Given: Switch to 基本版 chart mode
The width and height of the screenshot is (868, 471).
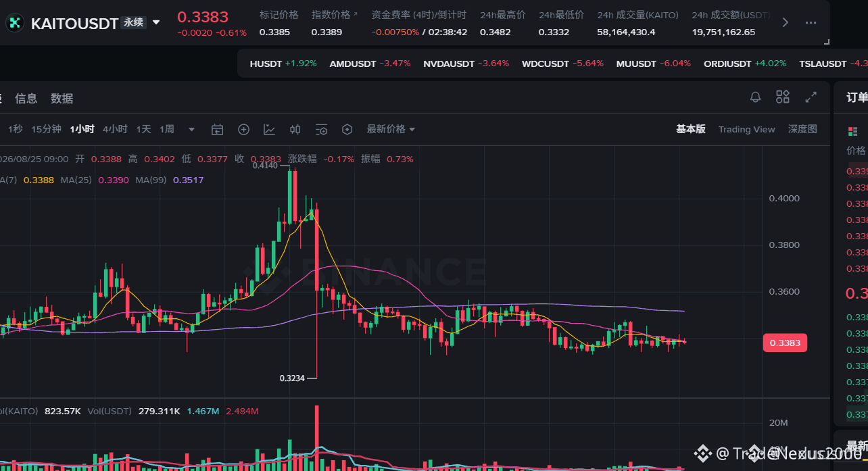Looking at the screenshot, I should 691,129.
